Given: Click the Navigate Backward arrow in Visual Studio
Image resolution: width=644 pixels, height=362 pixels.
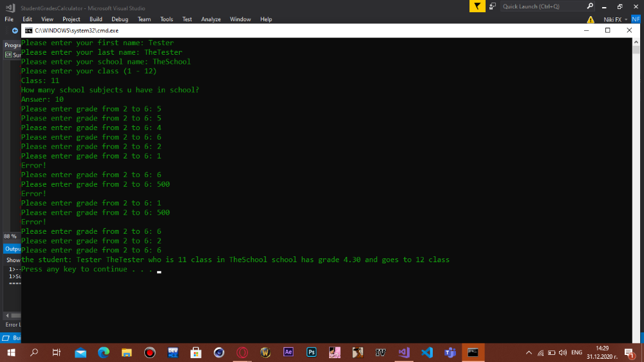Looking at the screenshot, I should pyautogui.click(x=15, y=31).
